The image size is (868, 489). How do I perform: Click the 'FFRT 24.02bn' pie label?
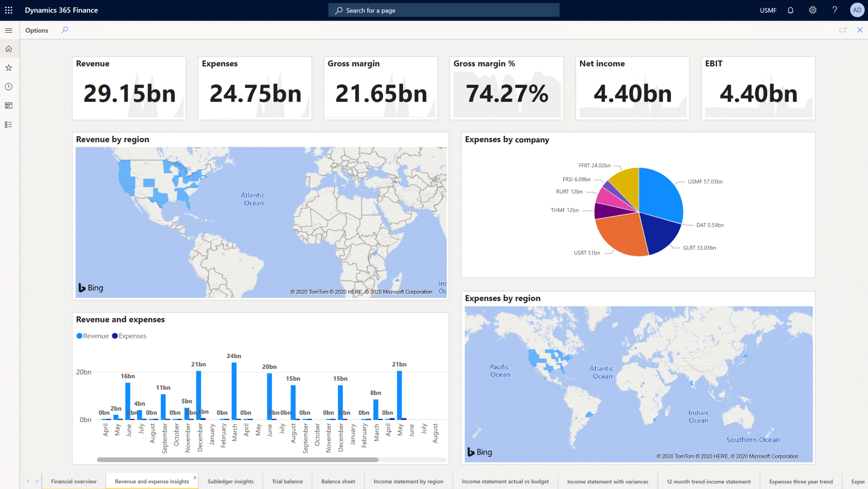click(594, 165)
